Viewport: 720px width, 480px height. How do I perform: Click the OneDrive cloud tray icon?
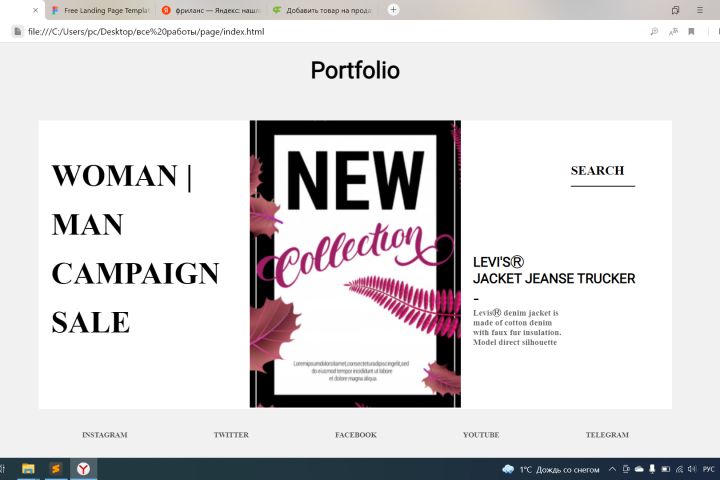click(639, 469)
